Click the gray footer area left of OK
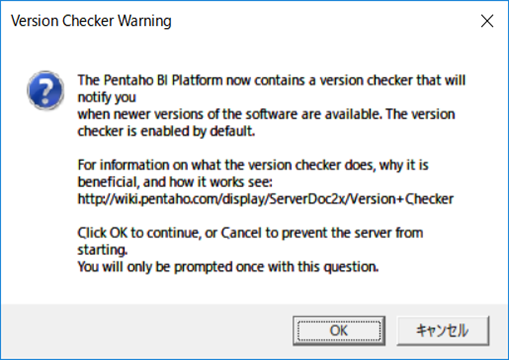509x361 pixels. (147, 331)
